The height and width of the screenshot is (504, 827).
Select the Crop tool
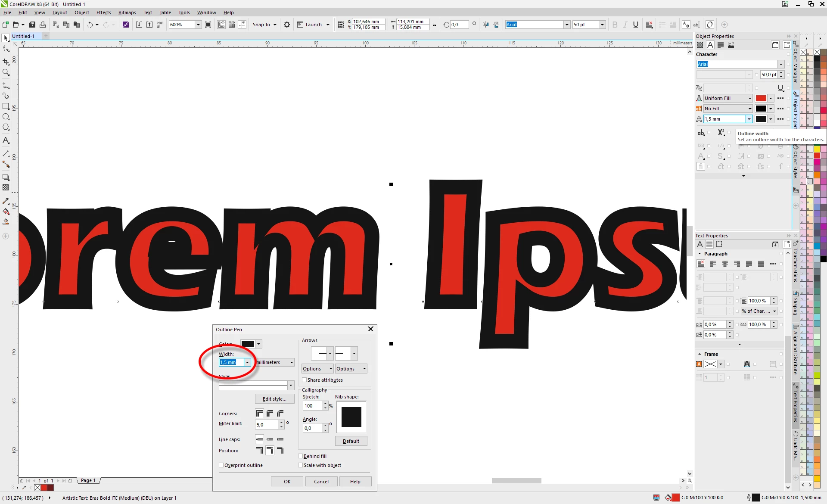6,62
